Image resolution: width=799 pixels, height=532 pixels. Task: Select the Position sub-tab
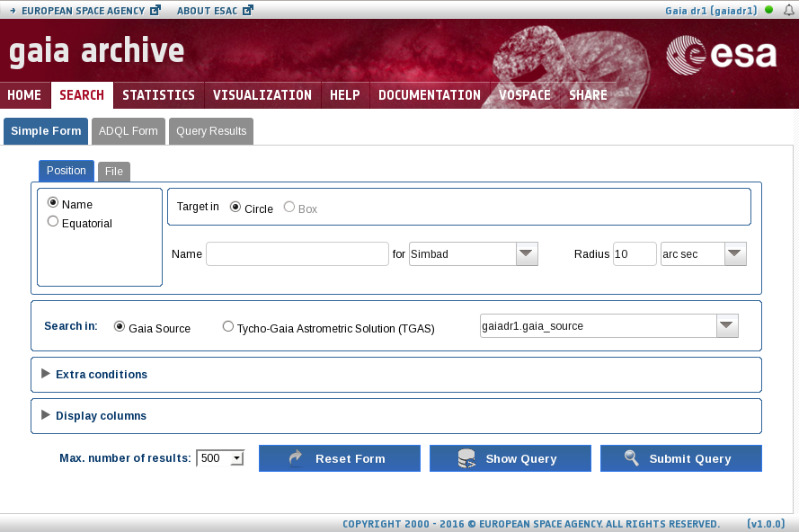coord(67,171)
